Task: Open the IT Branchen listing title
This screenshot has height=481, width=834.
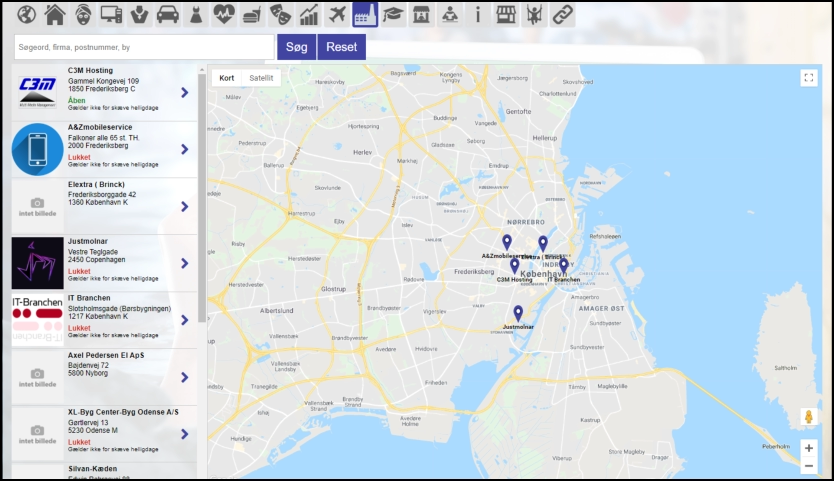Action: [89, 298]
